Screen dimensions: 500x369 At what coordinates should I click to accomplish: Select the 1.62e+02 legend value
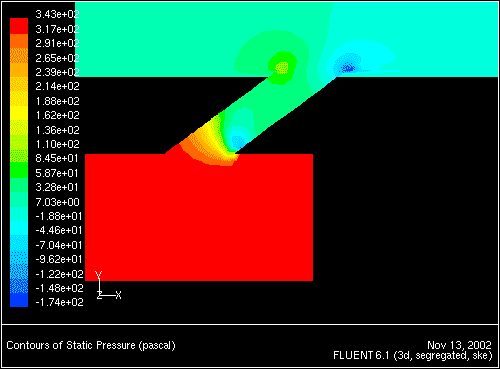(57, 115)
